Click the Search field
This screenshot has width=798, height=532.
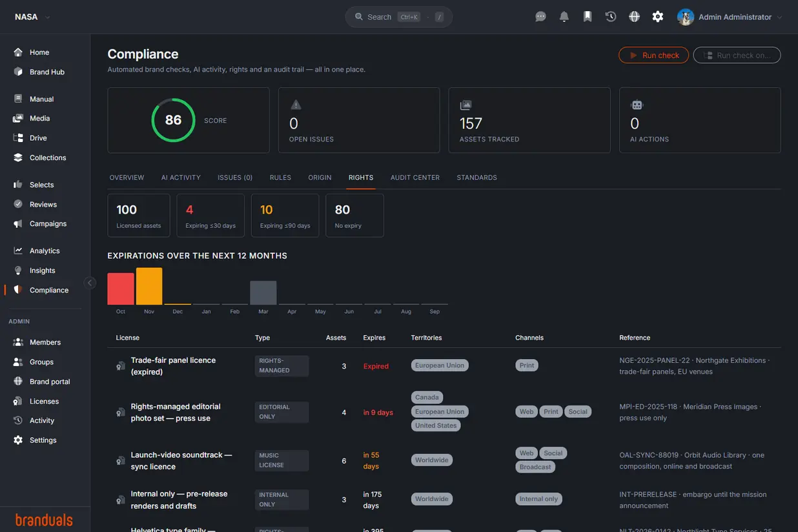399,17
